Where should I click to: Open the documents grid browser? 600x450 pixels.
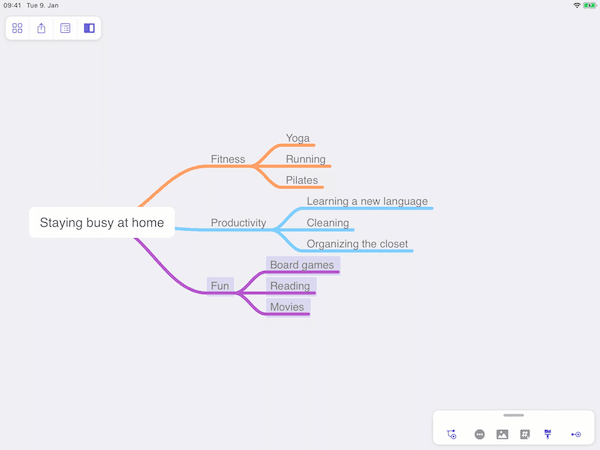(17, 28)
